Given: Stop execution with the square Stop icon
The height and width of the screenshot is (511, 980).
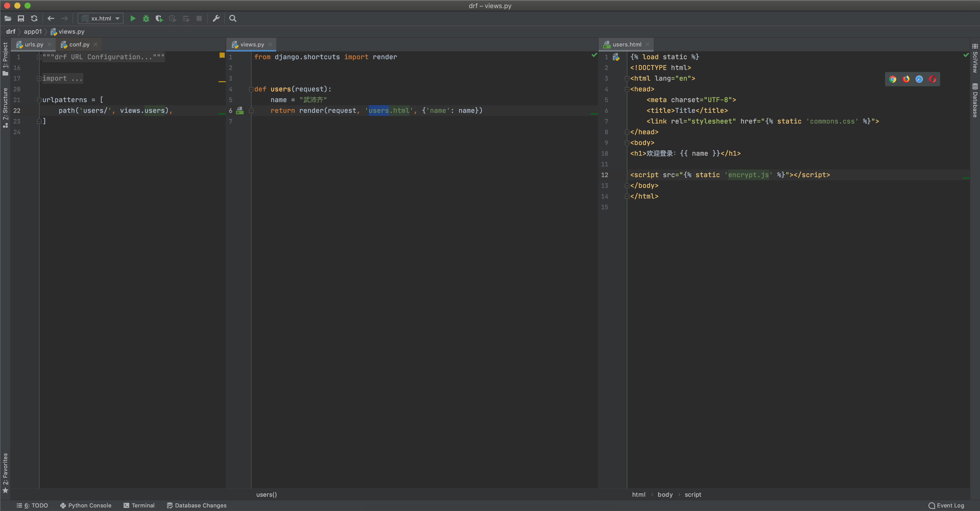Looking at the screenshot, I should 199,18.
